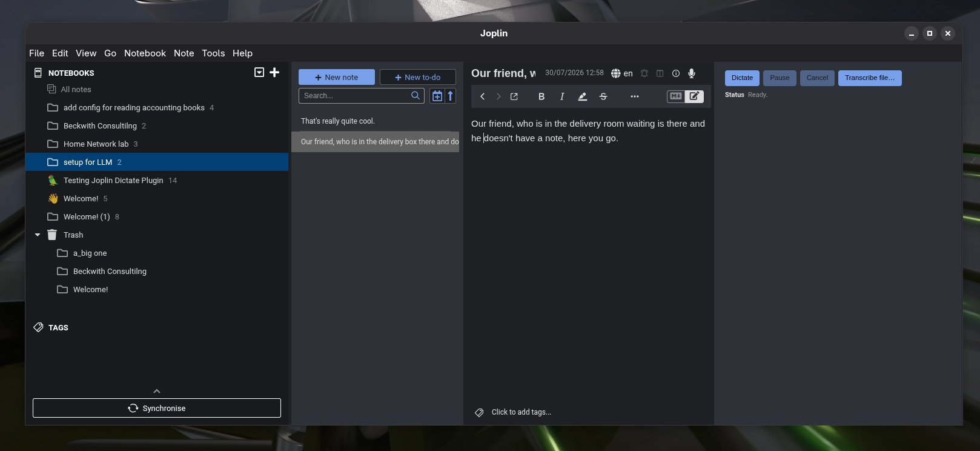Open note 'That's really quite cool.'
This screenshot has height=451, width=980.
coord(376,121)
